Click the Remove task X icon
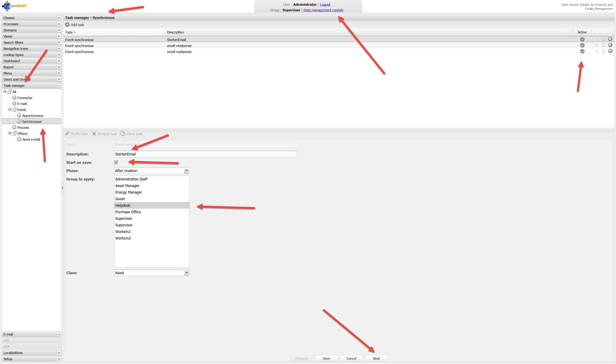 (94, 134)
